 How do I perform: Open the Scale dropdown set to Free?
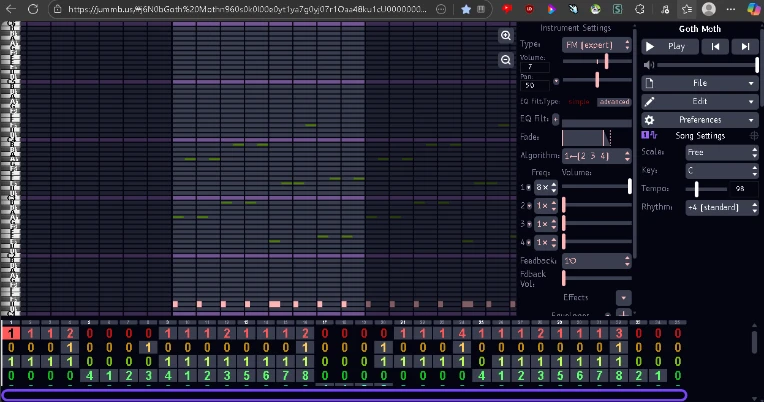pyautogui.click(x=722, y=153)
